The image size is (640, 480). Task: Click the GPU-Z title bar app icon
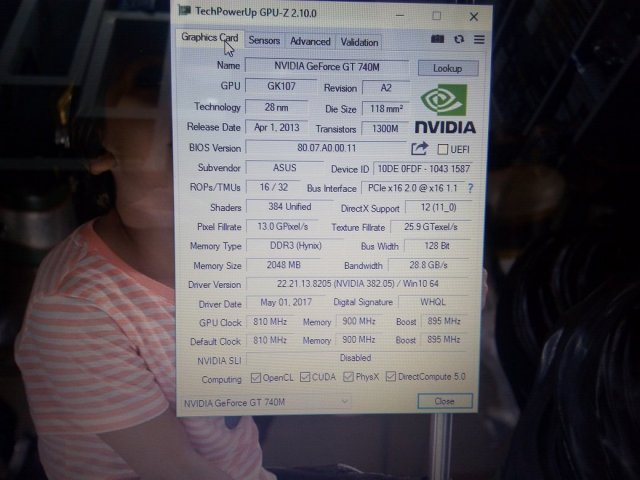point(184,12)
